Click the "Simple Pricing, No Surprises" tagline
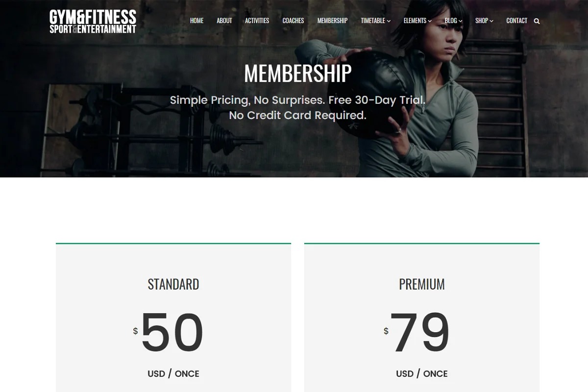 pyautogui.click(x=297, y=100)
